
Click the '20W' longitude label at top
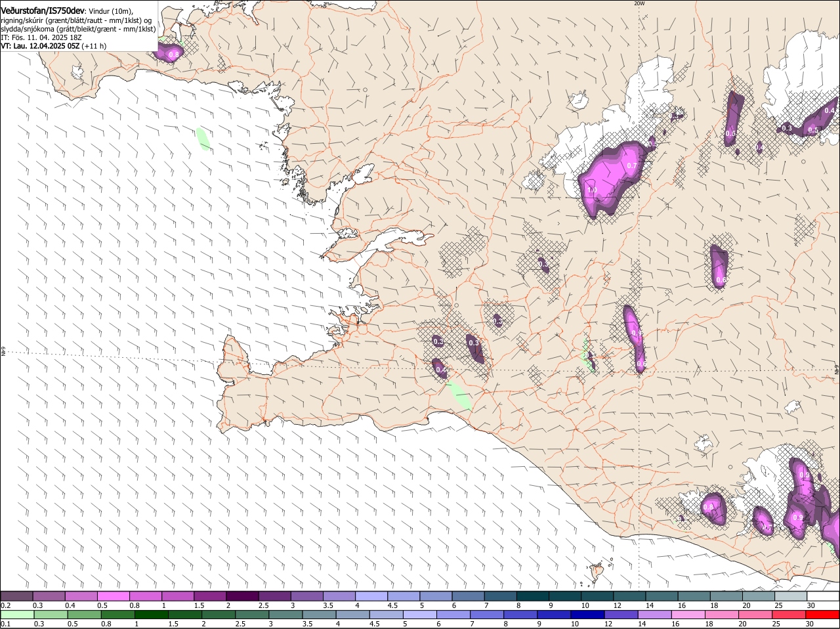[639, 3]
